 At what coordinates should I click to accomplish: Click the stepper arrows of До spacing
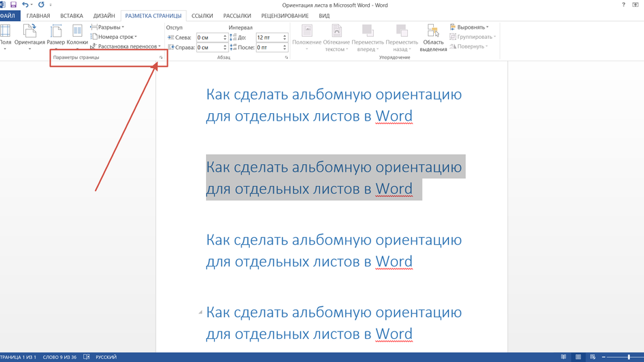284,37
